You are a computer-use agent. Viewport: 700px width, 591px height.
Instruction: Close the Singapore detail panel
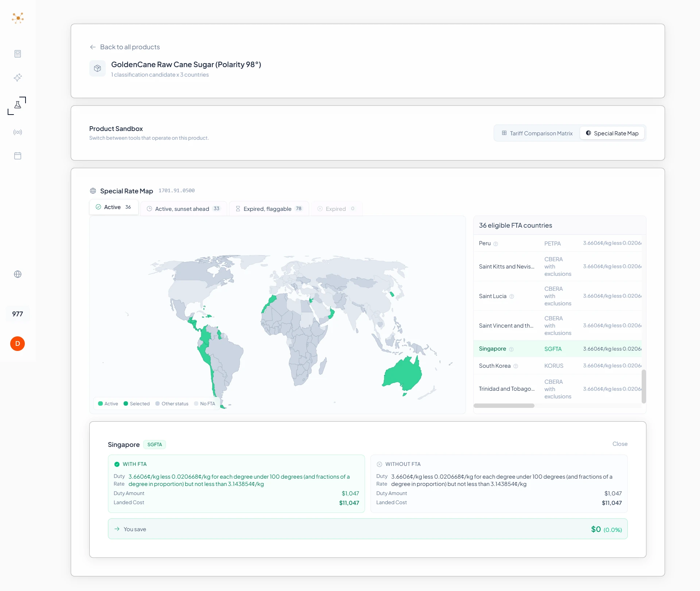pos(620,444)
